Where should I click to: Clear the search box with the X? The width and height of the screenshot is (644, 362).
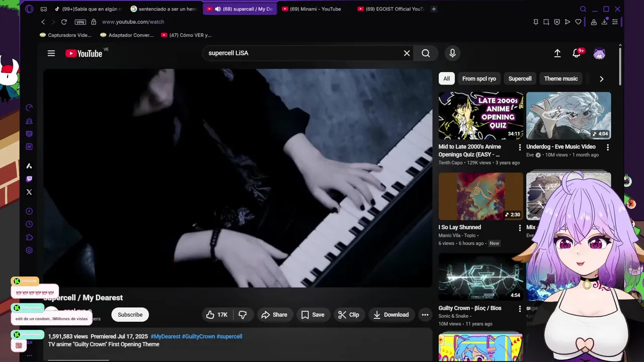(407, 53)
